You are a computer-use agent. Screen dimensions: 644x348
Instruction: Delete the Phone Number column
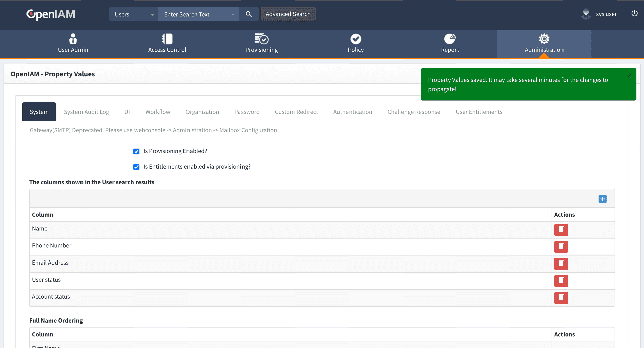[x=560, y=247]
